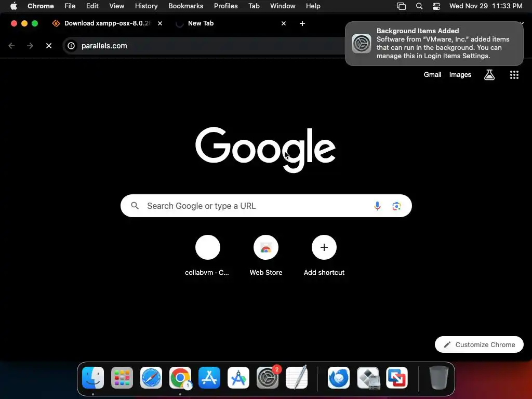The image size is (532, 399).
Task: Open Trash from the Dock
Action: click(439, 377)
